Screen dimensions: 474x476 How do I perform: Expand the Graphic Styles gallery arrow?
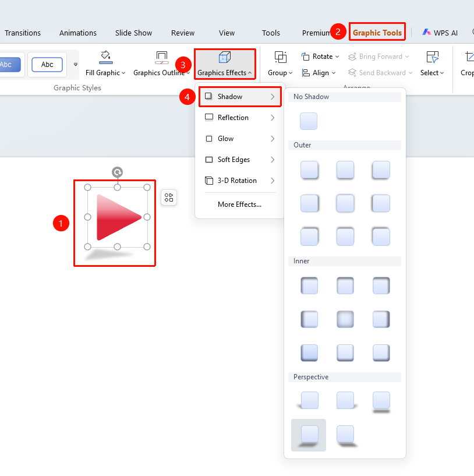click(x=76, y=64)
